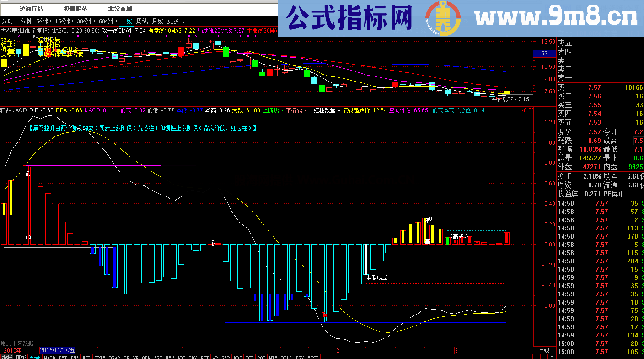The image size is (644, 359).
Task: Open the 沪深行情 menu
Action: (x=32, y=9)
